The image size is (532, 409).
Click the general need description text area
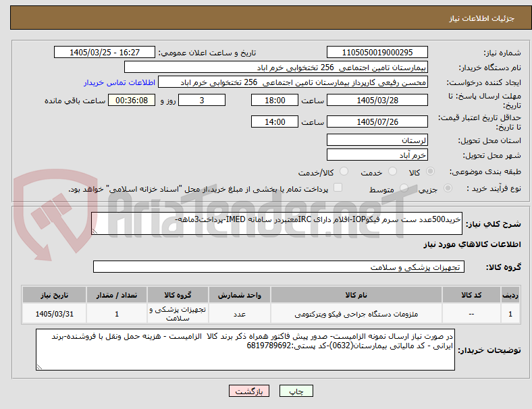click(x=277, y=223)
